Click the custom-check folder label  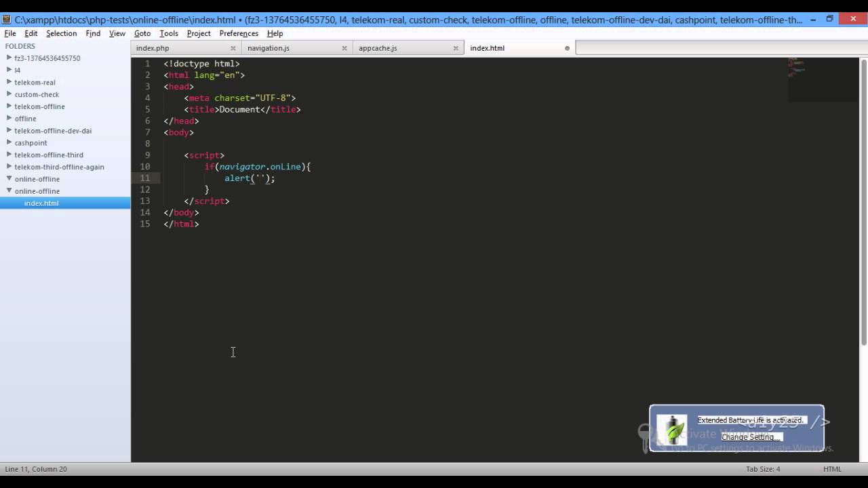[37, 95]
